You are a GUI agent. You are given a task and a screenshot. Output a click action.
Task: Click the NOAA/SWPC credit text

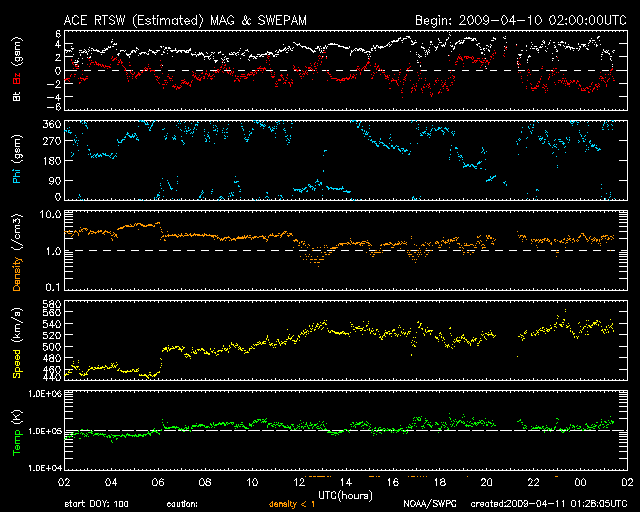pyautogui.click(x=428, y=504)
